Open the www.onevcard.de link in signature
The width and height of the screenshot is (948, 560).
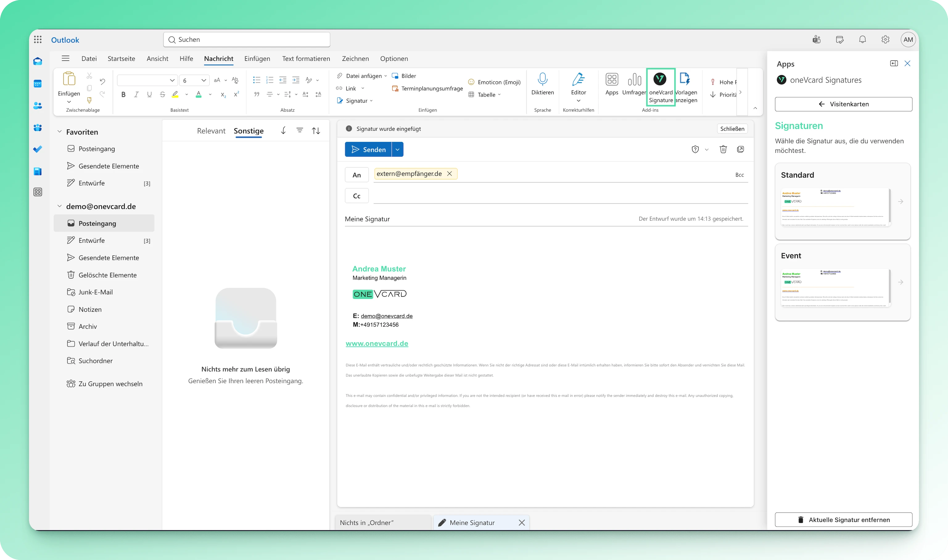(x=377, y=344)
